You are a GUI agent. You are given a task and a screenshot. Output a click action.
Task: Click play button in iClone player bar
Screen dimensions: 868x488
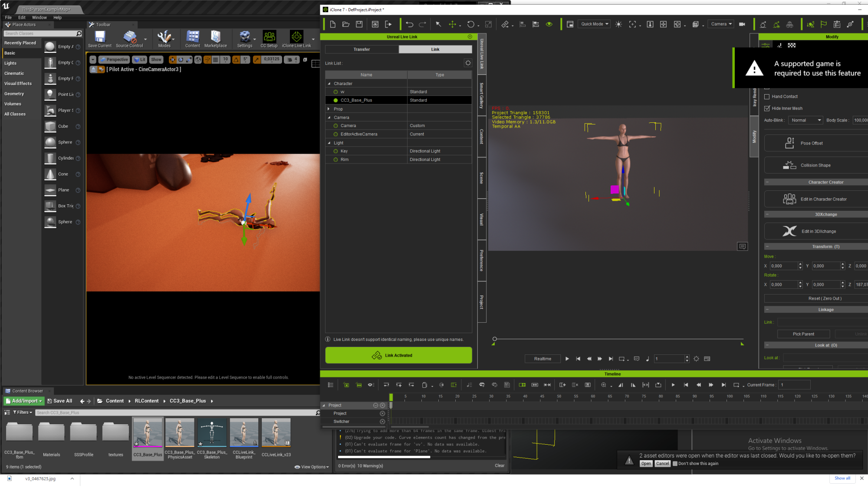pyautogui.click(x=567, y=359)
